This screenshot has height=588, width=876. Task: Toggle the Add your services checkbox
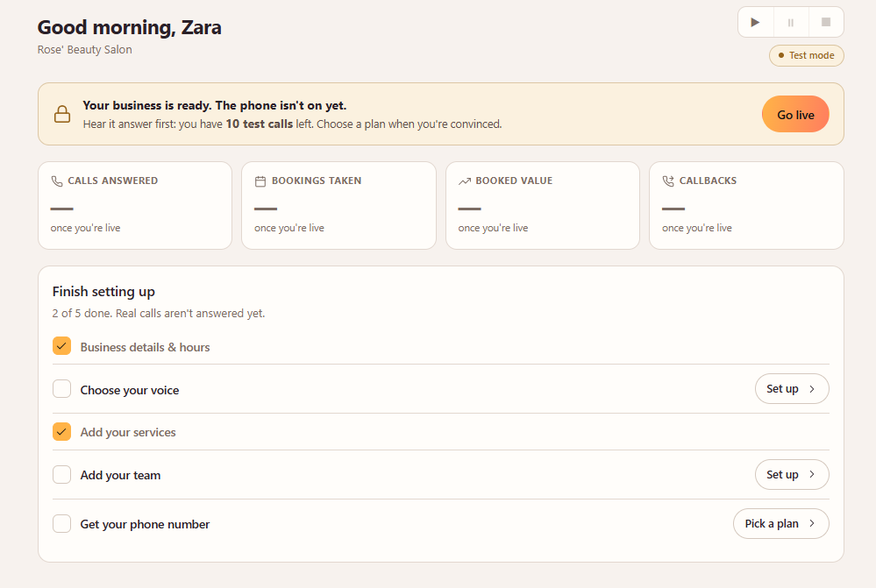tap(62, 432)
